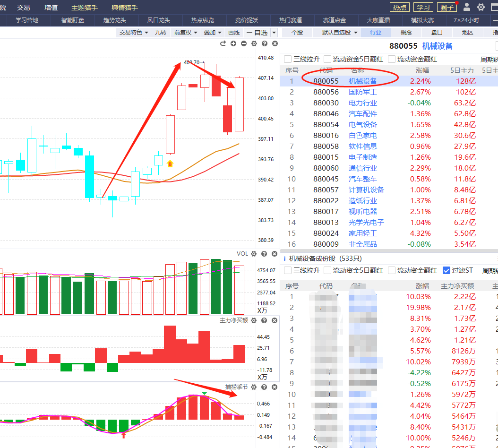Open VOL indicator settings gear
498x448 pixels.
254,254
